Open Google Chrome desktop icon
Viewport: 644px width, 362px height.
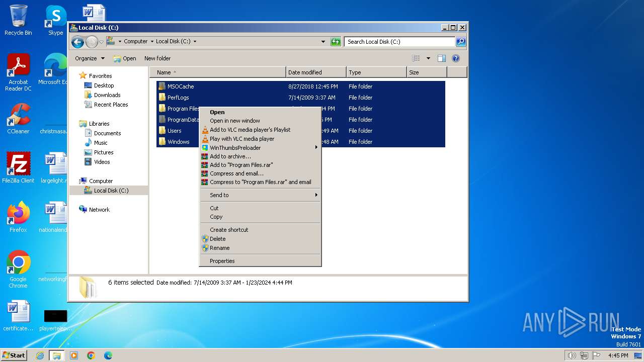click(x=18, y=269)
